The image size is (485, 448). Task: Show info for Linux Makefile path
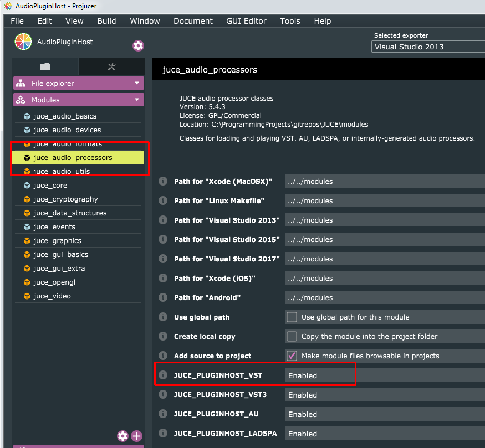(163, 200)
